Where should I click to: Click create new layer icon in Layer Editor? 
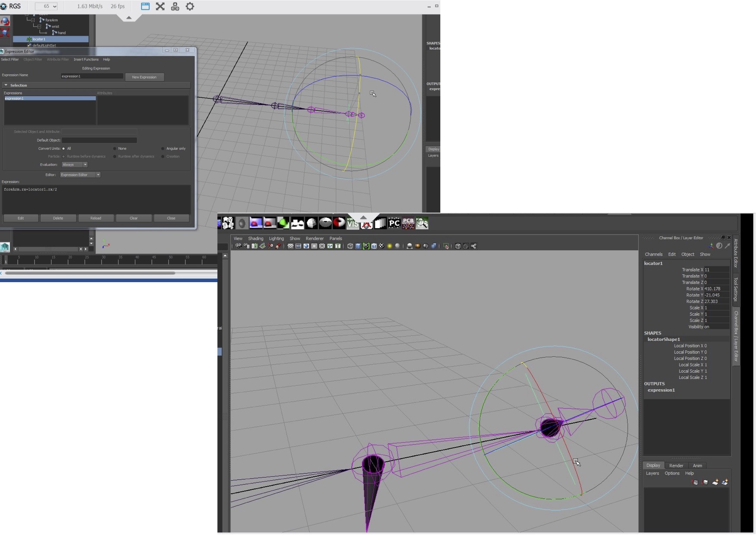click(715, 482)
